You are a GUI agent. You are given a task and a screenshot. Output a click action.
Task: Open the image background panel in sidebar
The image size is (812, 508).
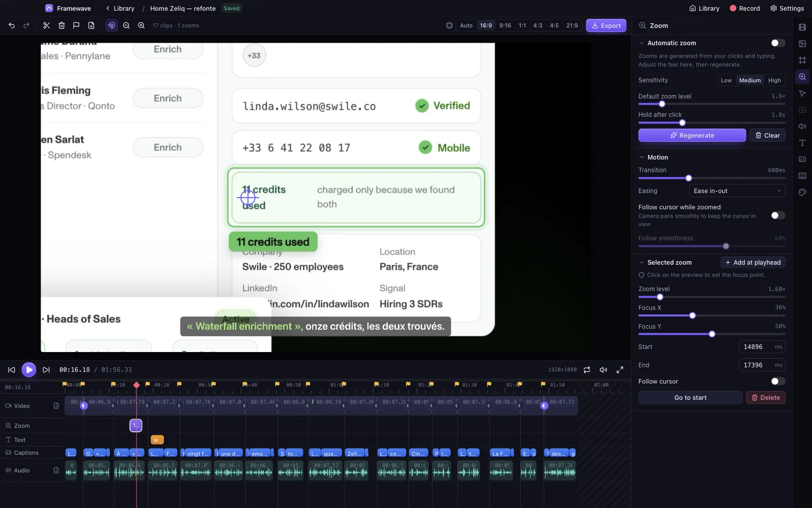[x=802, y=44]
